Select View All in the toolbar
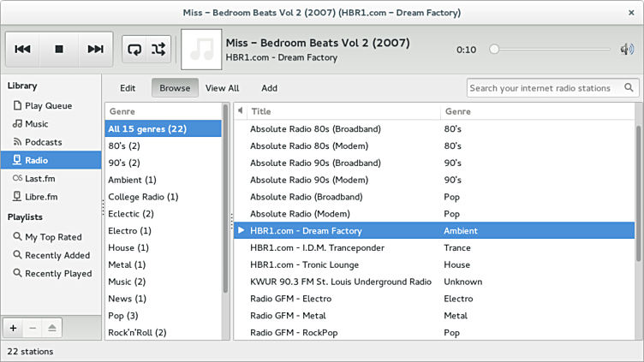This screenshot has height=362, width=644. [x=222, y=88]
